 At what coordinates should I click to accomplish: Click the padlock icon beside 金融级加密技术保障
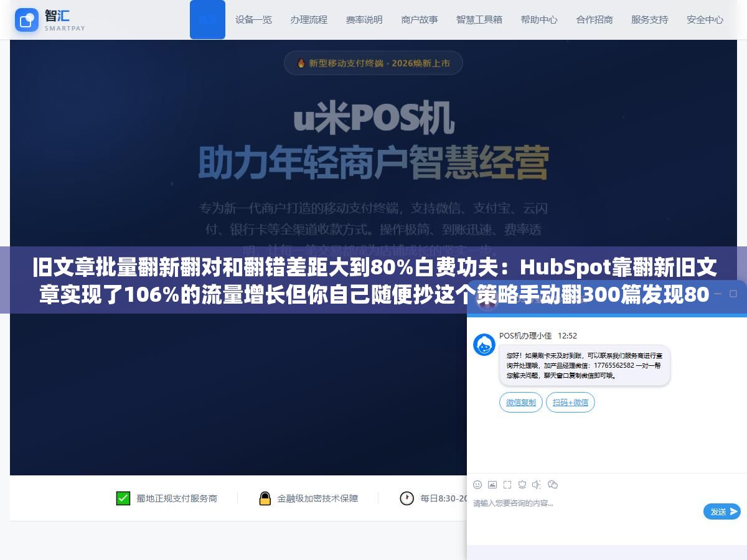click(265, 498)
